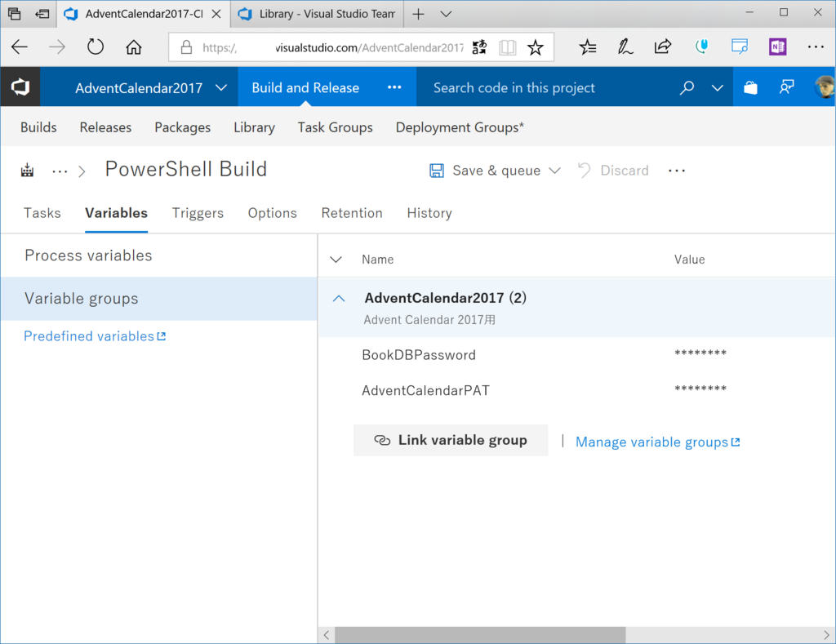Click the mouse extension icon
The image size is (836, 644).
[701, 47]
